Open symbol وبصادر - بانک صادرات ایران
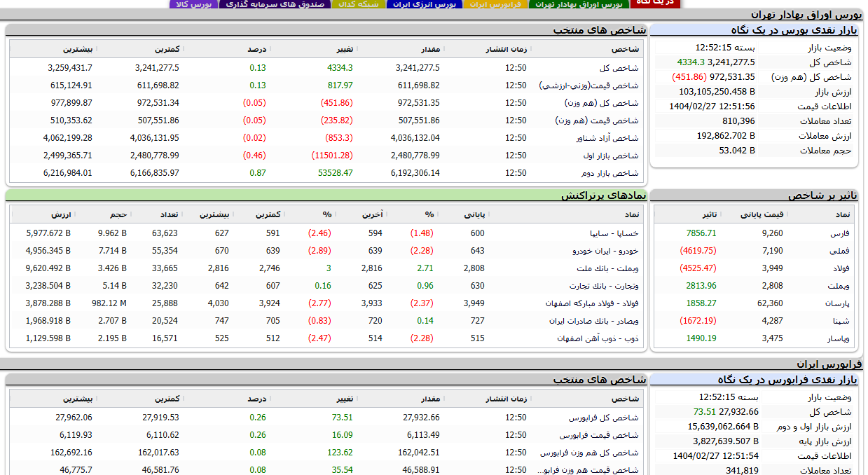This screenshot has width=868, height=475. (593, 321)
